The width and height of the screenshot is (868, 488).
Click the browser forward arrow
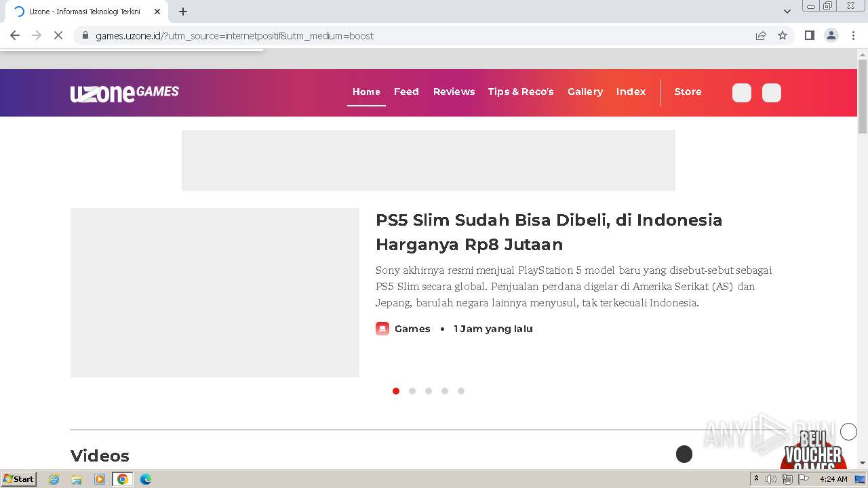pyautogui.click(x=37, y=35)
